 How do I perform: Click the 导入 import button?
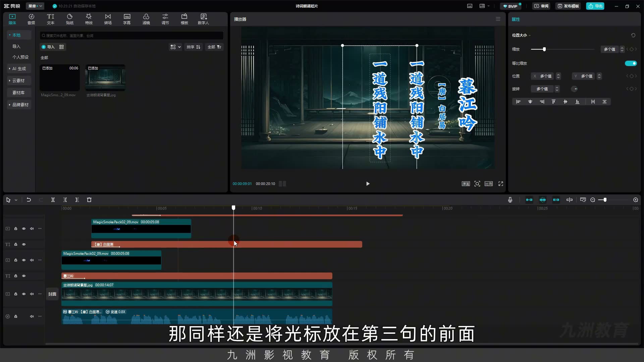(x=48, y=47)
